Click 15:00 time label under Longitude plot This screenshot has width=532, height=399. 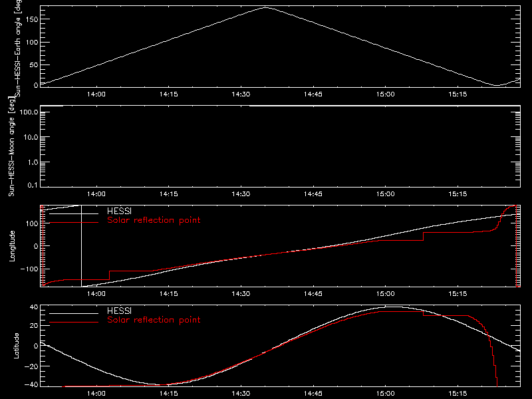coord(386,293)
